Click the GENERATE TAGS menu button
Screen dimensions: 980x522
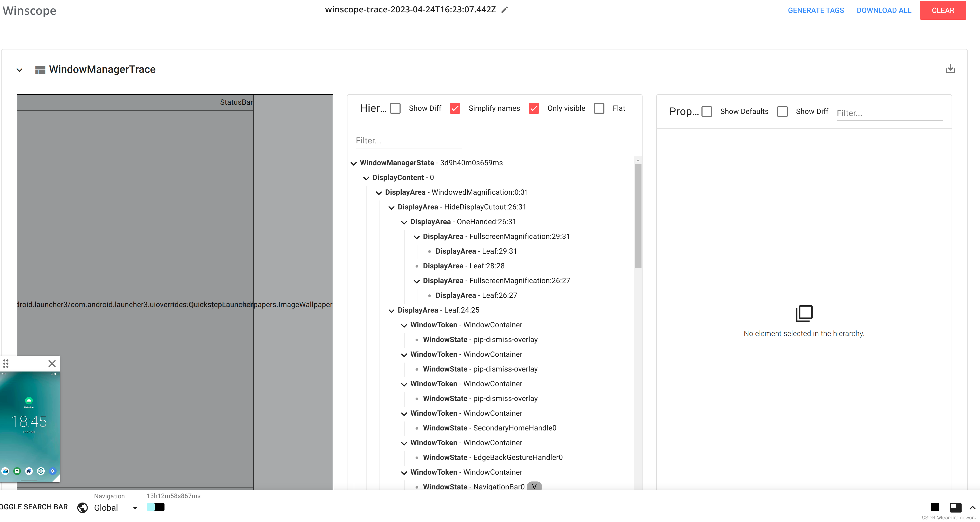tap(815, 10)
